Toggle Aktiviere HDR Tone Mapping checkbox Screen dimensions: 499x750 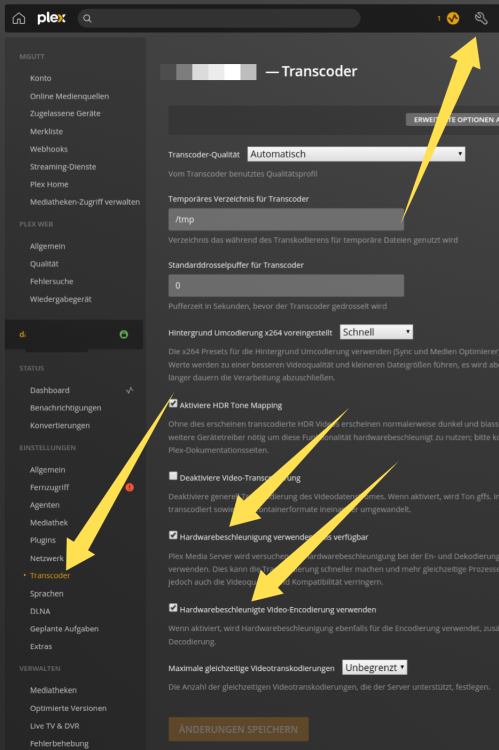(x=173, y=404)
